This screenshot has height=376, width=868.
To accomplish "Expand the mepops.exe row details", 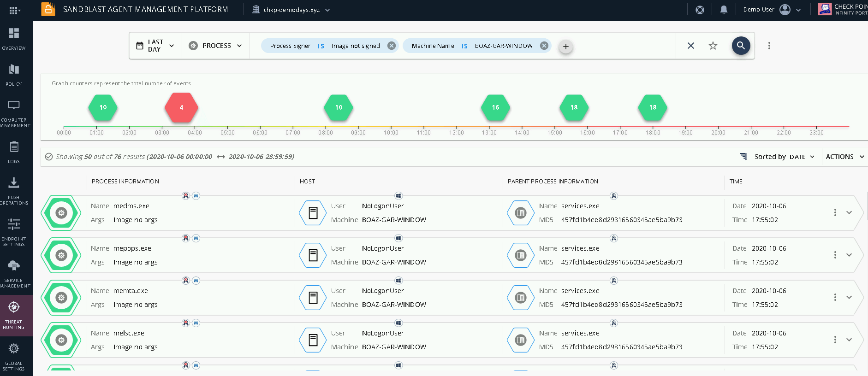I will pyautogui.click(x=849, y=255).
